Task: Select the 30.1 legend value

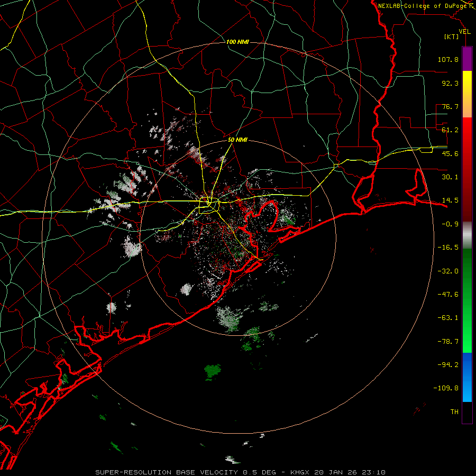Action: click(450, 177)
